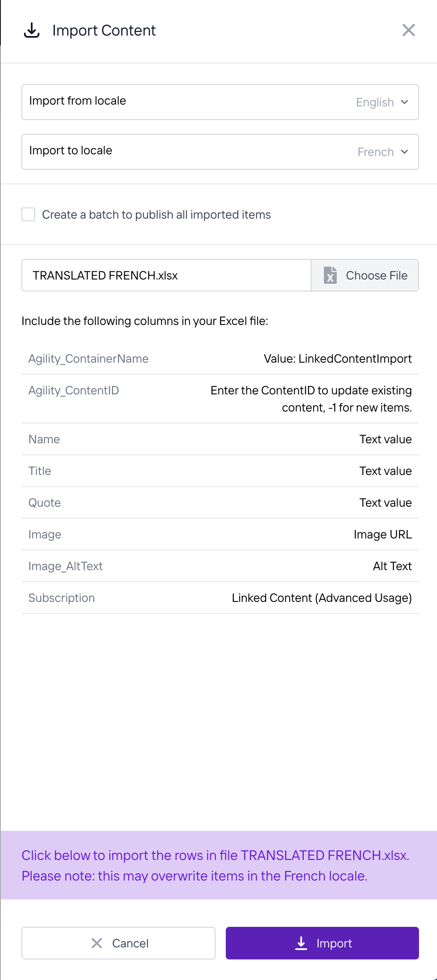Click the Excel file icon beside Choose File
437x980 pixels.
coord(330,275)
